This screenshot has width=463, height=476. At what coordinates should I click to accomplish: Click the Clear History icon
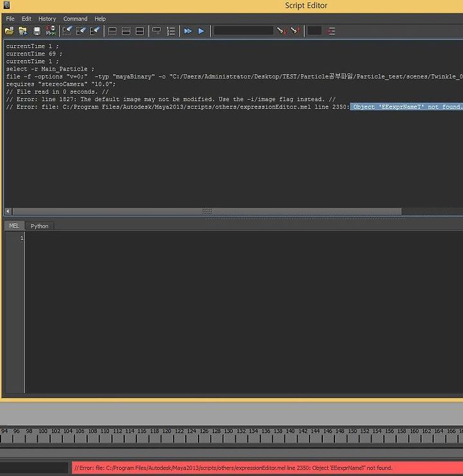67,31
